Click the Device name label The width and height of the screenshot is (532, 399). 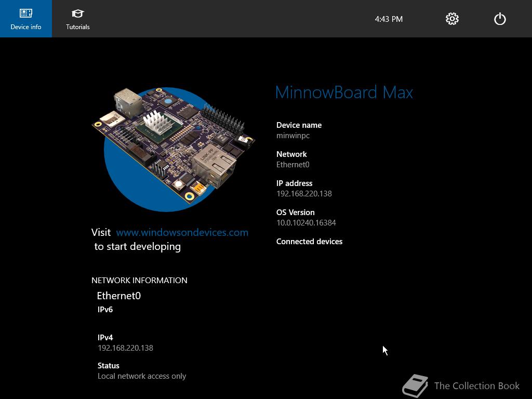(299, 125)
